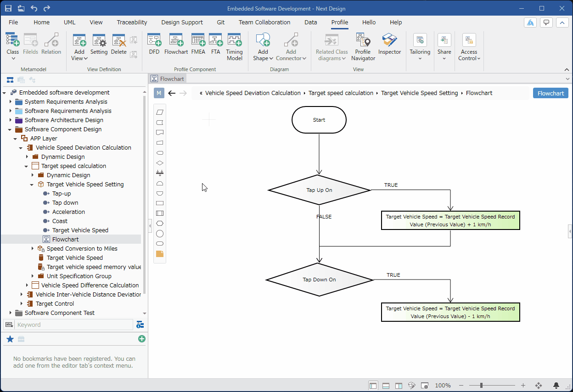The width and height of the screenshot is (573, 392).
Task: Click Target speed calculation breadcrumb
Action: coord(341,93)
